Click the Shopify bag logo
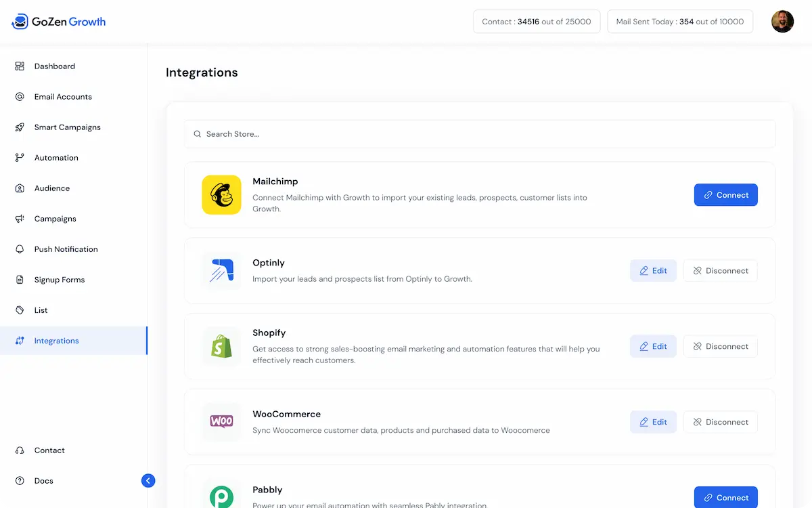The image size is (812, 508). pyautogui.click(x=221, y=346)
